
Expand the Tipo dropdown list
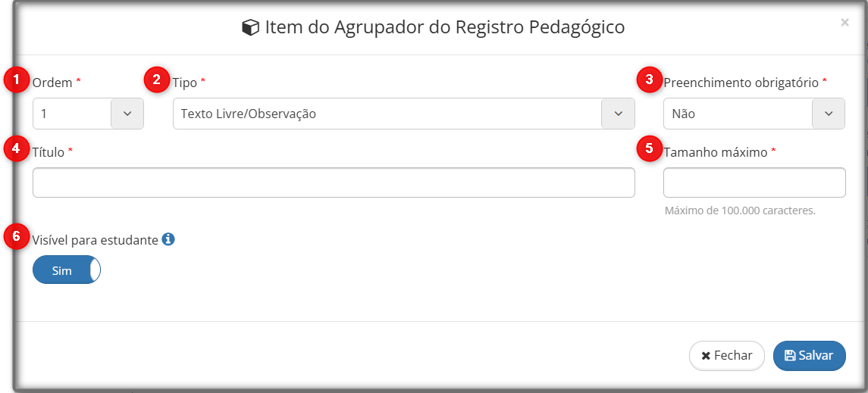click(618, 114)
